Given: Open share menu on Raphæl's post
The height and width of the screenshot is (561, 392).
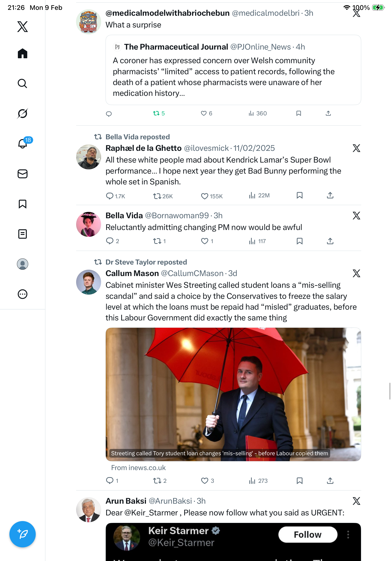Looking at the screenshot, I should [x=330, y=195].
